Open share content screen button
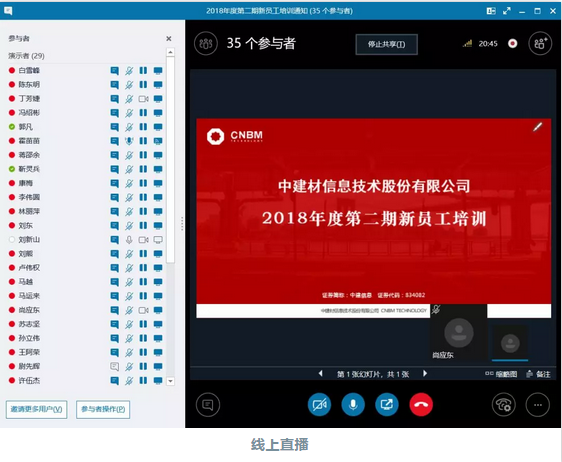Image resolution: width=562 pixels, height=462 pixels. coord(387,405)
